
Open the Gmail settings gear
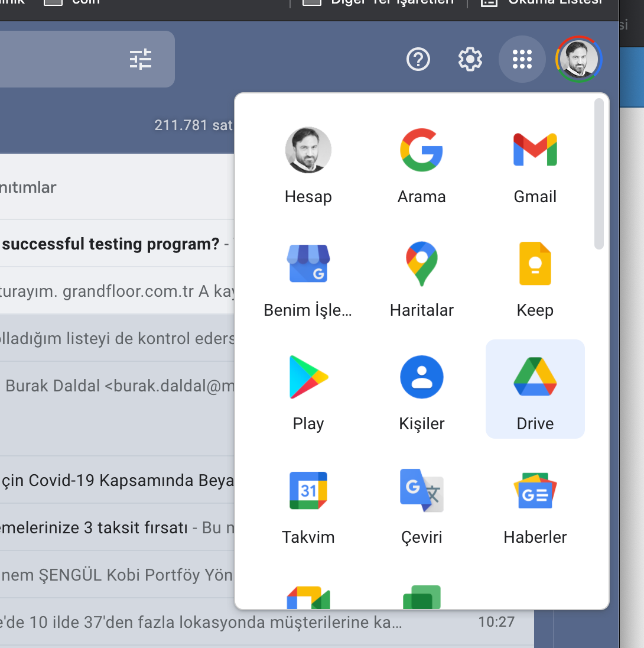click(470, 59)
